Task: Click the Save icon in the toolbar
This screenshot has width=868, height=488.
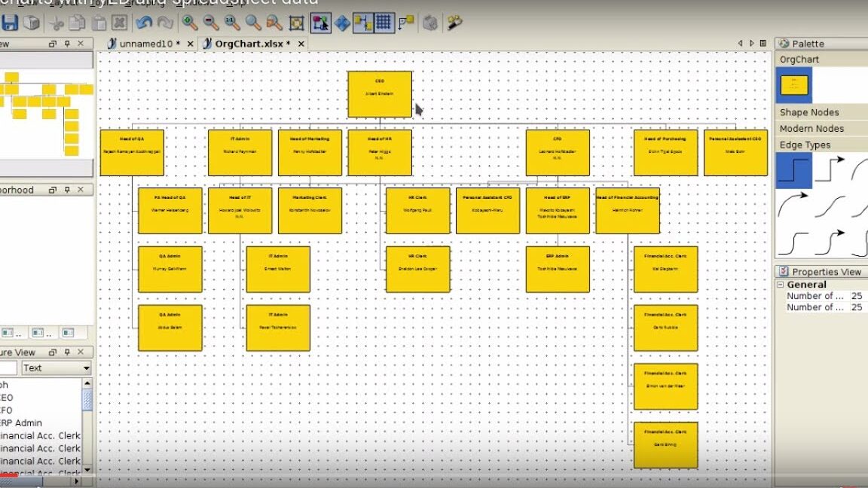Action: 11,22
